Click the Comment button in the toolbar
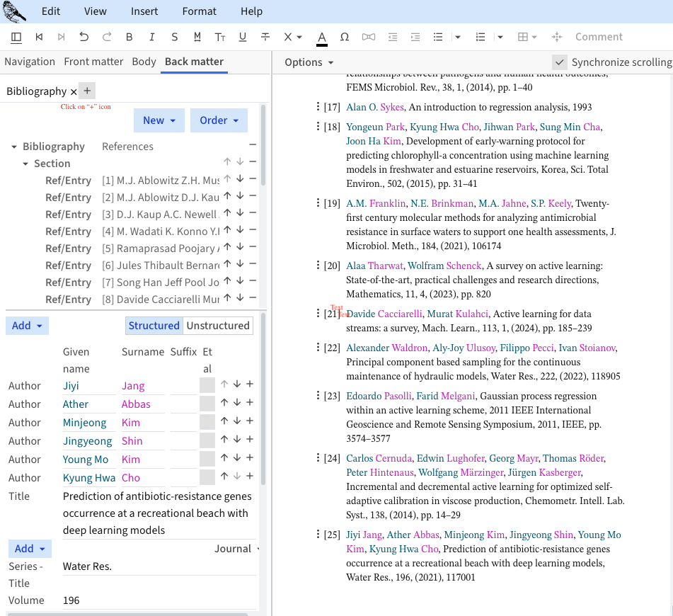 pos(599,37)
